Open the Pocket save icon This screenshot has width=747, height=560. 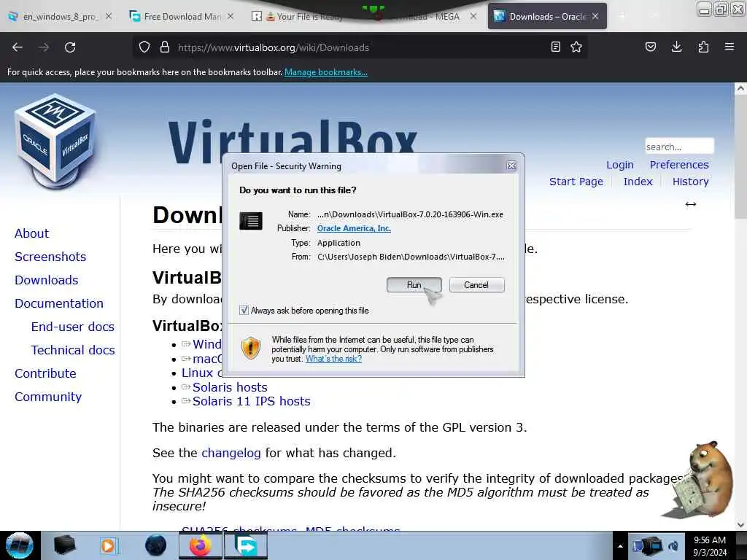tap(650, 47)
